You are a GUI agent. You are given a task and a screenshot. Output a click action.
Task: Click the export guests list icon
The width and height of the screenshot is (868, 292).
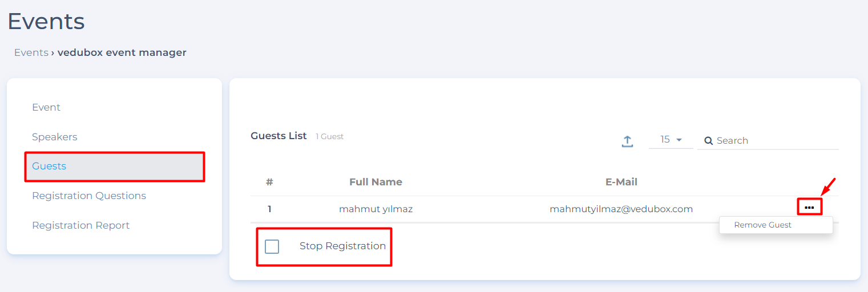coord(627,141)
